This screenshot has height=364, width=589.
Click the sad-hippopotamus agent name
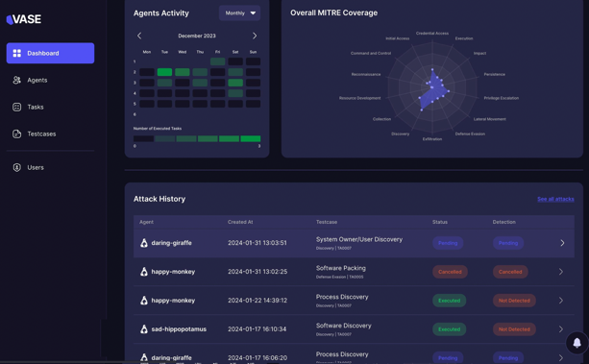click(179, 329)
